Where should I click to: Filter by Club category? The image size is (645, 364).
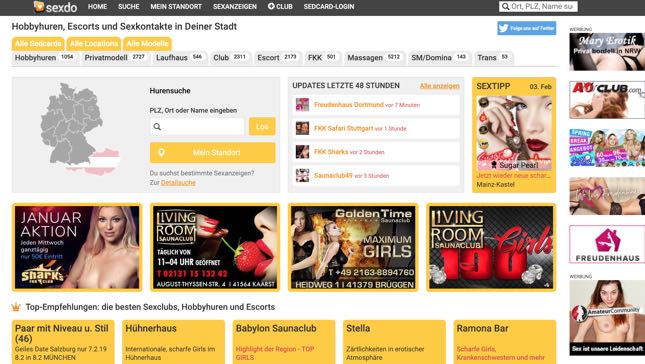(x=230, y=58)
